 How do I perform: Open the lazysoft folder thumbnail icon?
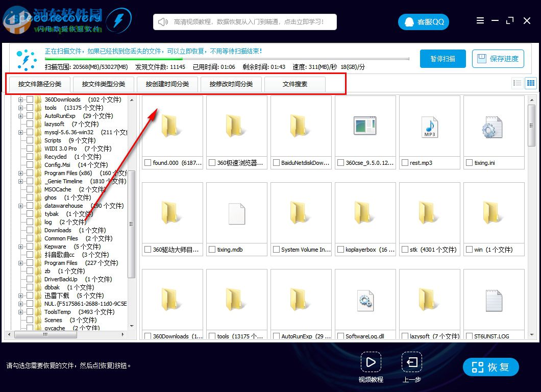(428, 300)
